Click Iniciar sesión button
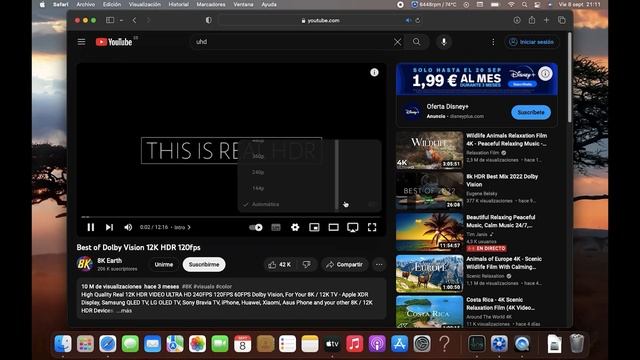640x360 pixels. (532, 42)
